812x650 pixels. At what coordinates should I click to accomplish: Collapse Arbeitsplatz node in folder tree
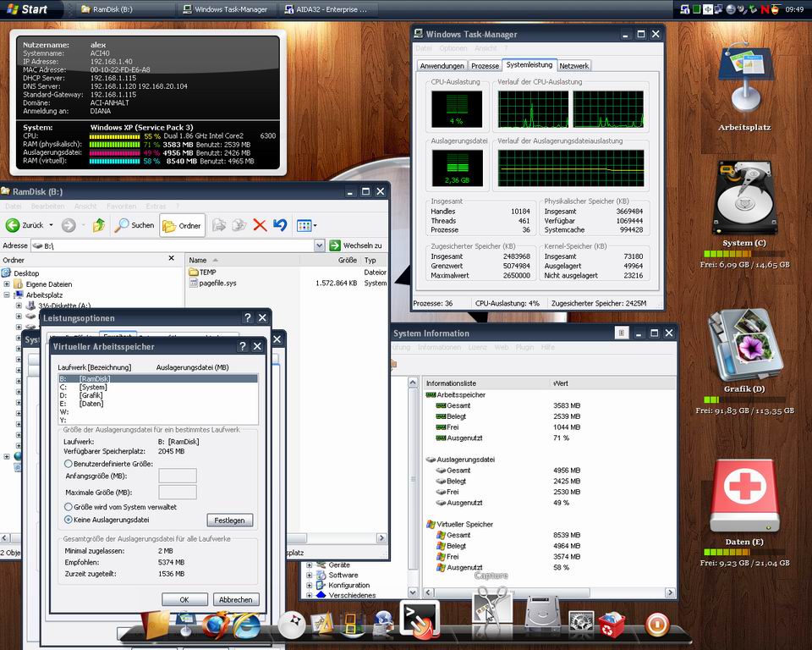click(7, 295)
